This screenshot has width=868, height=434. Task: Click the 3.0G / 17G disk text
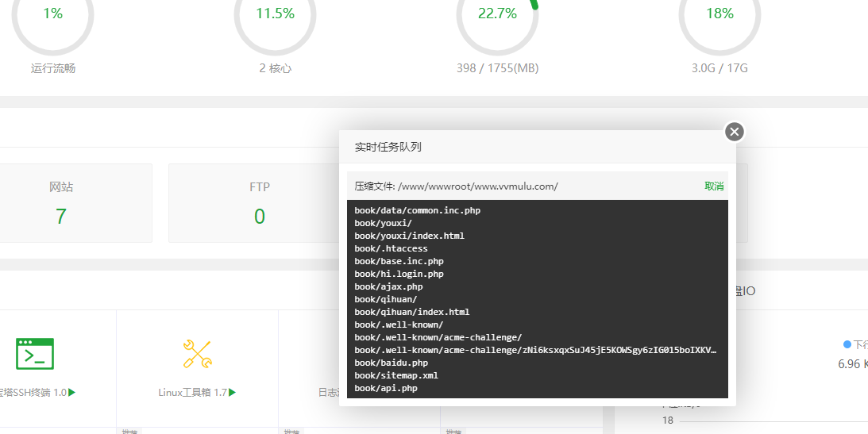pos(719,68)
